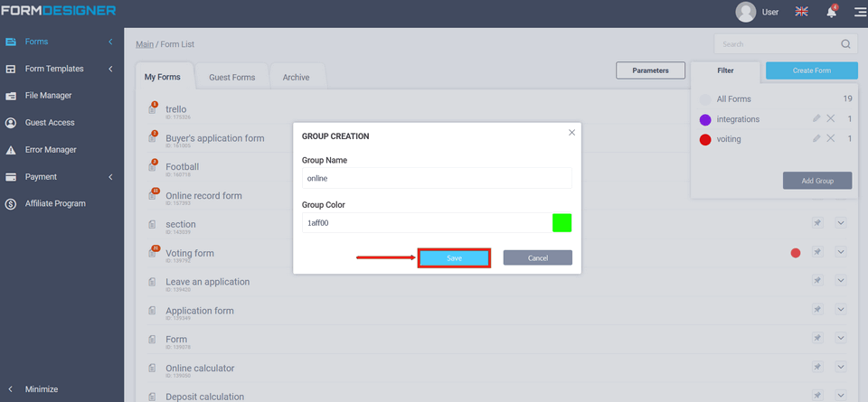868x402 pixels.
Task: Expand the section form dropdown arrow
Action: click(840, 223)
